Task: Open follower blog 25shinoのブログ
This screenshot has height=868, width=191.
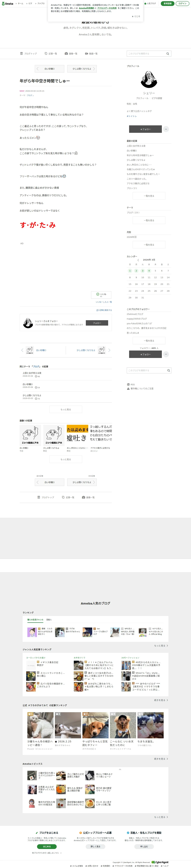Action: [x=135, y=314]
